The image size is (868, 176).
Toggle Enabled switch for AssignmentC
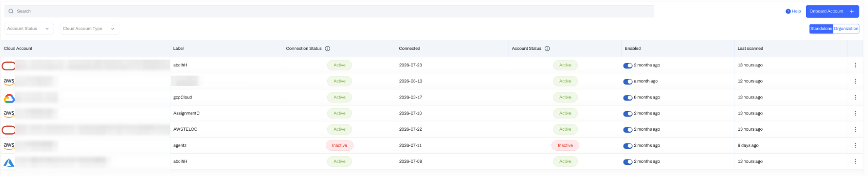tap(628, 114)
